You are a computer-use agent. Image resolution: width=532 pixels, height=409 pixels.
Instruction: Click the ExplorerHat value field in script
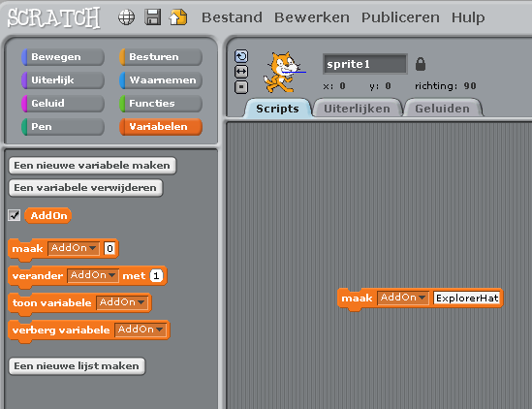(x=467, y=298)
